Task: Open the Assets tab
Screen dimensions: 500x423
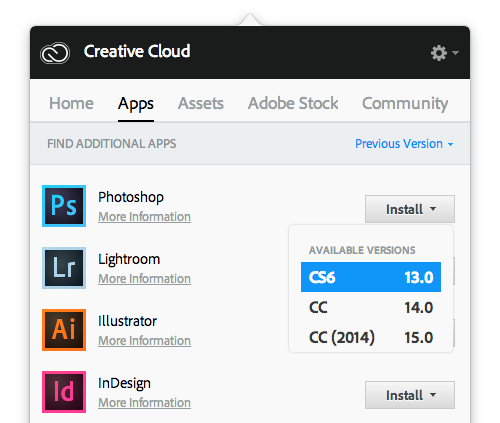Action: 201,103
